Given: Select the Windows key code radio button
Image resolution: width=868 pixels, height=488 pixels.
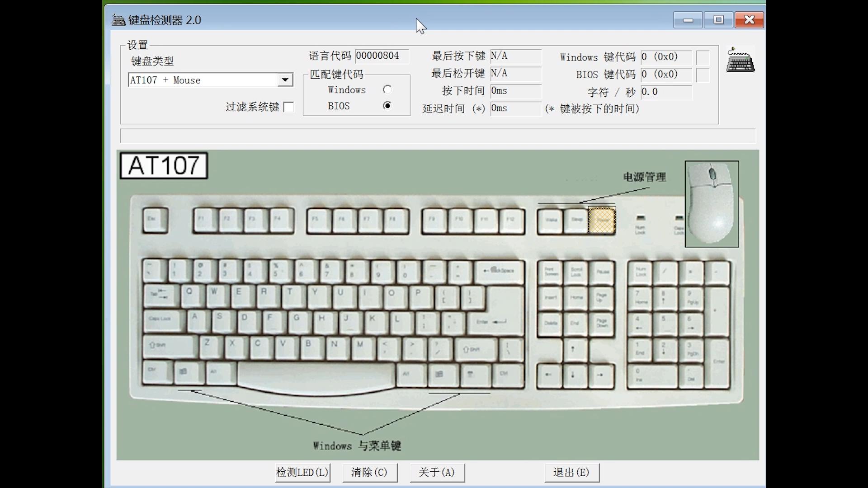Looking at the screenshot, I should (387, 89).
